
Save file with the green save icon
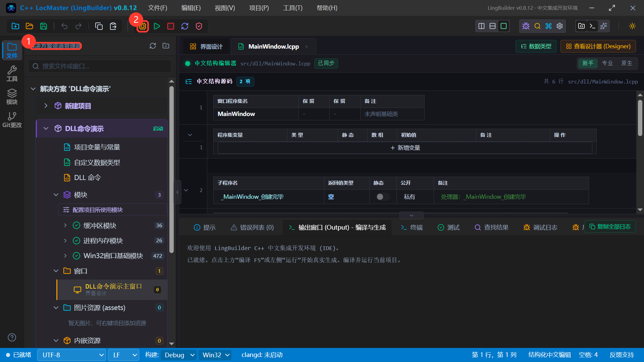pos(44,26)
